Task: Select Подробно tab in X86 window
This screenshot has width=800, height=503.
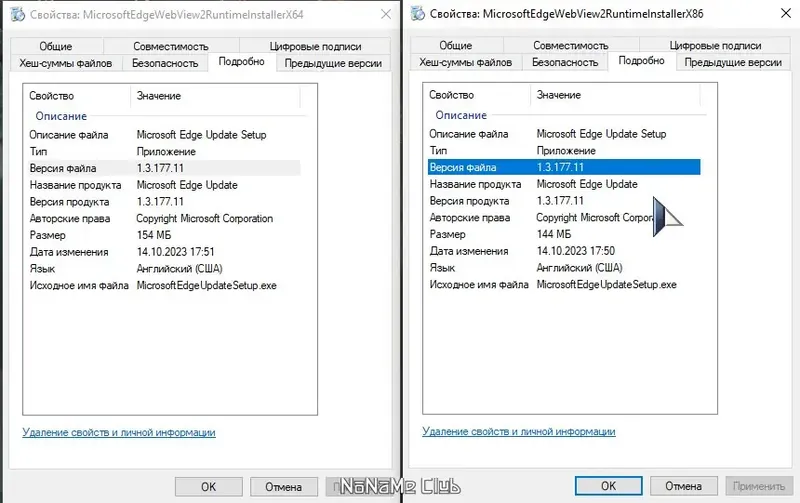Action: coord(641,61)
